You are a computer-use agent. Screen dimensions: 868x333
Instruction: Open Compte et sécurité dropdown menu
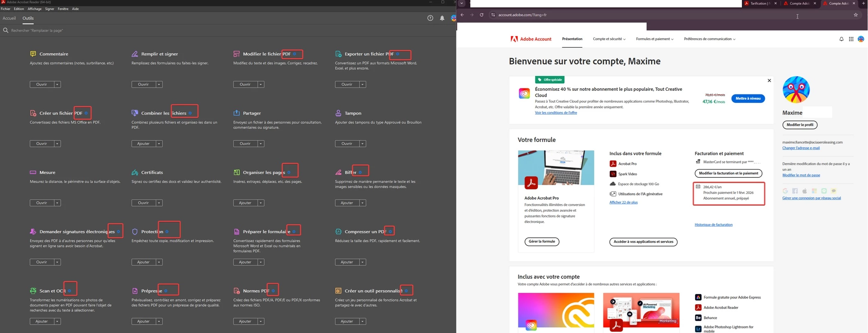(609, 39)
